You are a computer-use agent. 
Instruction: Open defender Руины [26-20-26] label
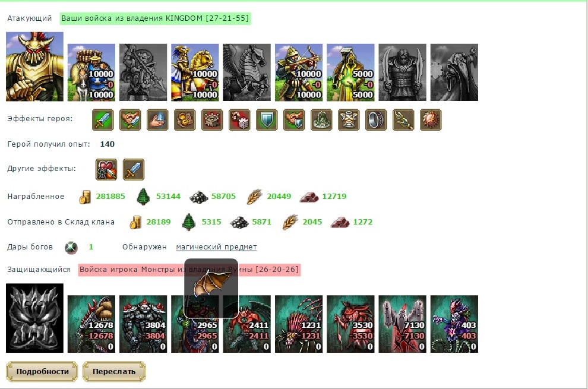pos(189,270)
